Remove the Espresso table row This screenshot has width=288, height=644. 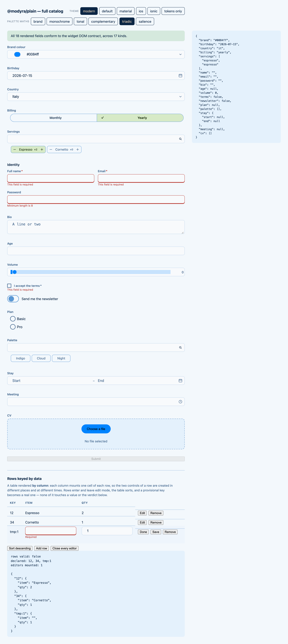[x=156, y=513]
